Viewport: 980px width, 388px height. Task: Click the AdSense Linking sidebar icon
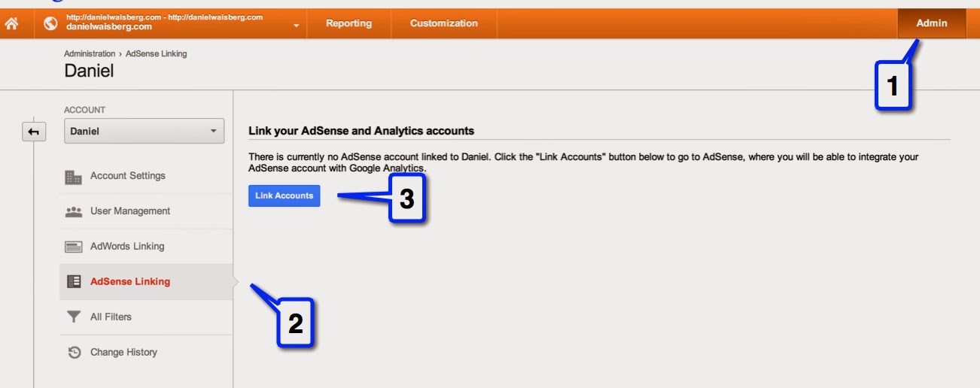pyautogui.click(x=74, y=282)
